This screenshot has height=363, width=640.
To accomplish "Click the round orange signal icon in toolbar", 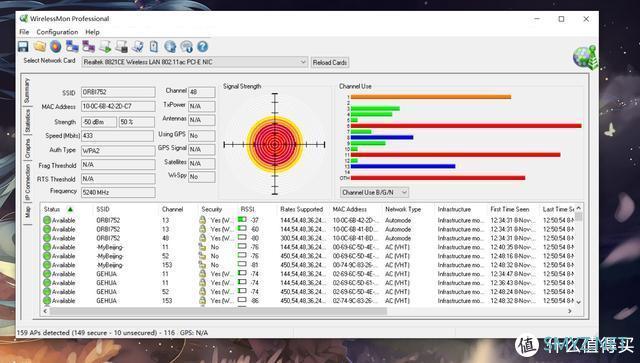I will click(56, 47).
